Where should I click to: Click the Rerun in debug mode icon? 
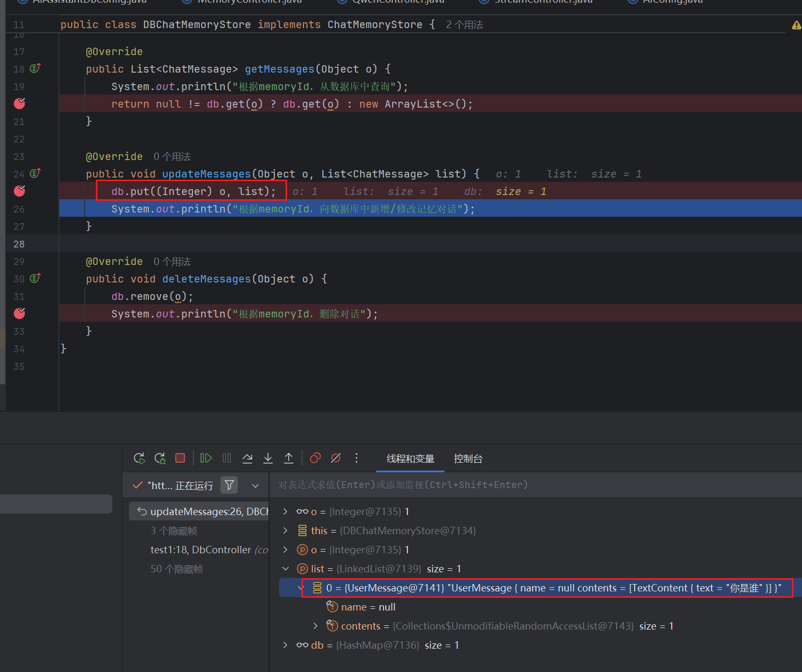click(x=160, y=458)
